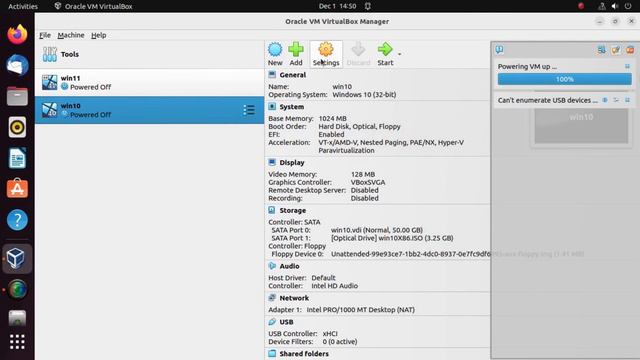Click Operating System Windows 10 (32-bit) value
The image size is (640, 360).
coord(364,95)
